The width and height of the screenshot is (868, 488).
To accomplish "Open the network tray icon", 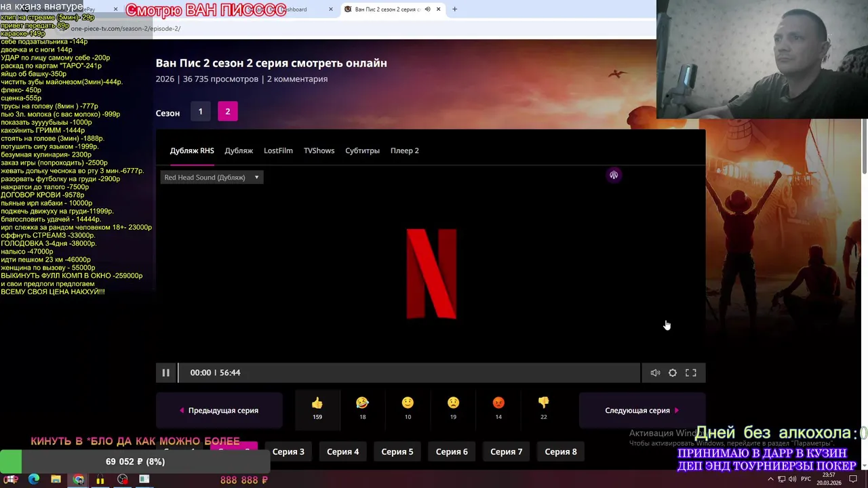I will pyautogui.click(x=781, y=479).
